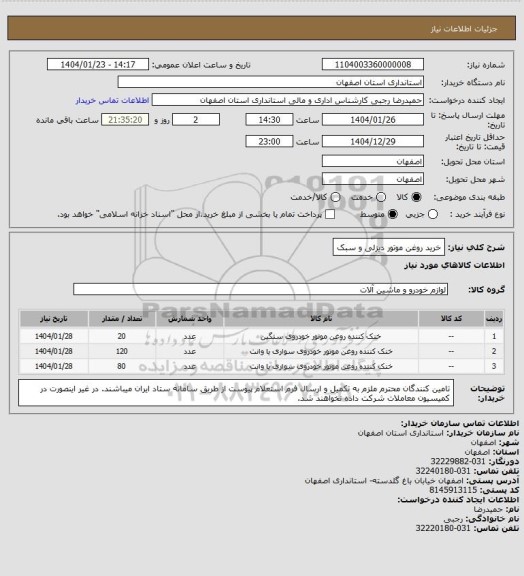Click the شهر محل تحویل field
Image resolution: width=524 pixels, height=576 pixels.
373,179
